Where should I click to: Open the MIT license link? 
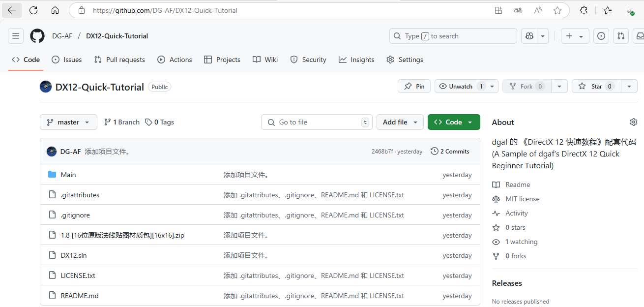516,199
